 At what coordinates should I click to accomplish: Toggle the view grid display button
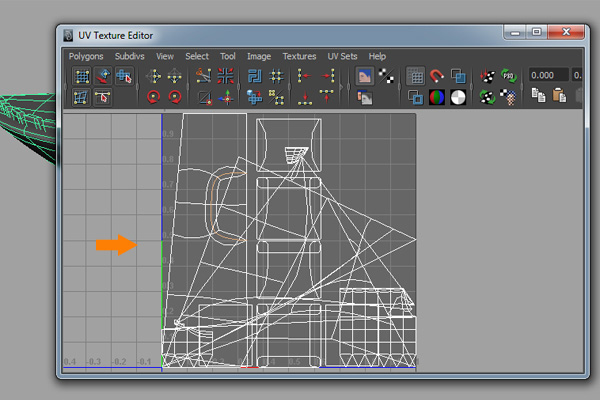pyautogui.click(x=415, y=76)
